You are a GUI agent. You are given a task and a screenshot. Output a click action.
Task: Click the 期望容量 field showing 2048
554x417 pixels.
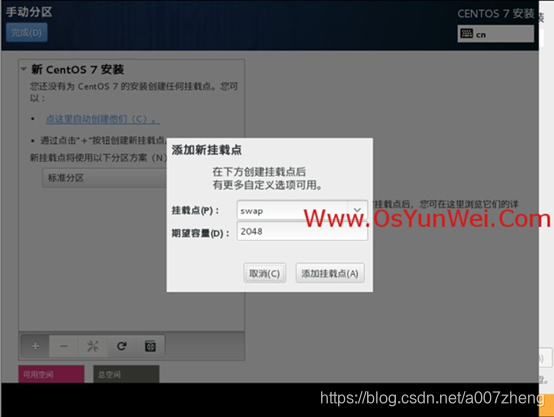(x=302, y=231)
